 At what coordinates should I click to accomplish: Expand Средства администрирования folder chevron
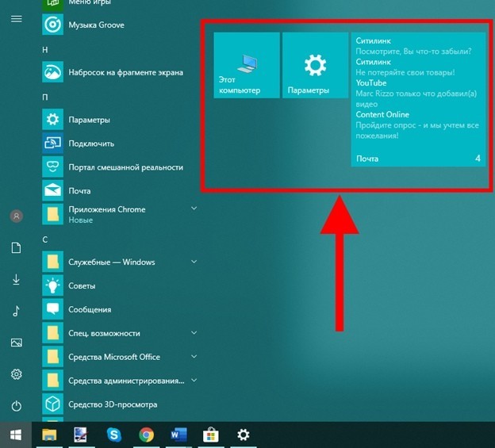[194, 380]
